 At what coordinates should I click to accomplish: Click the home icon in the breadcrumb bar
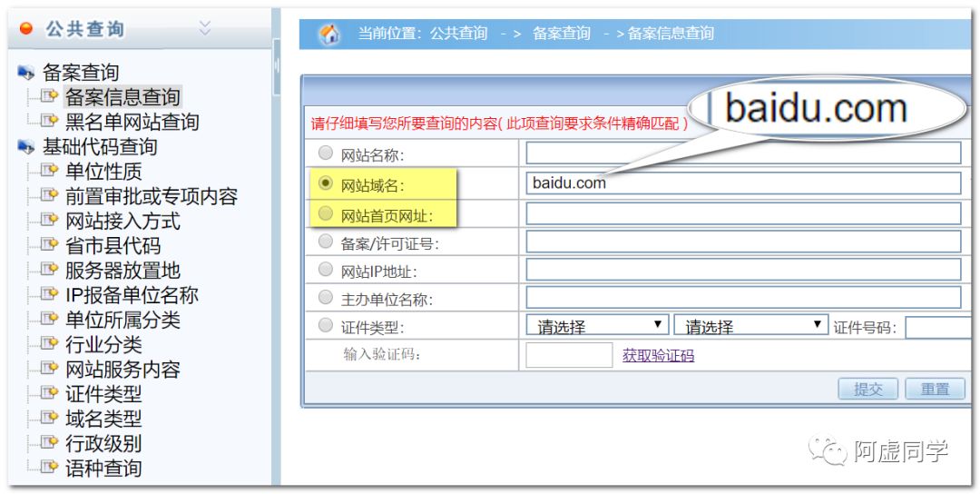click(329, 34)
